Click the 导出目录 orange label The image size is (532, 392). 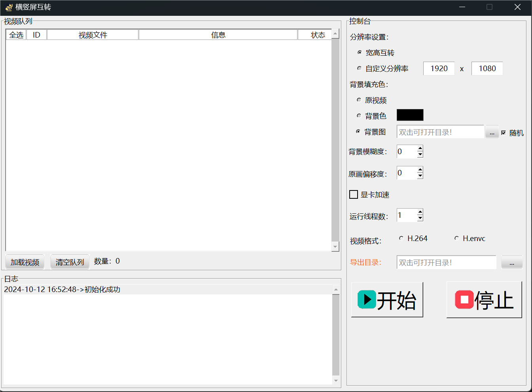pyautogui.click(x=365, y=262)
